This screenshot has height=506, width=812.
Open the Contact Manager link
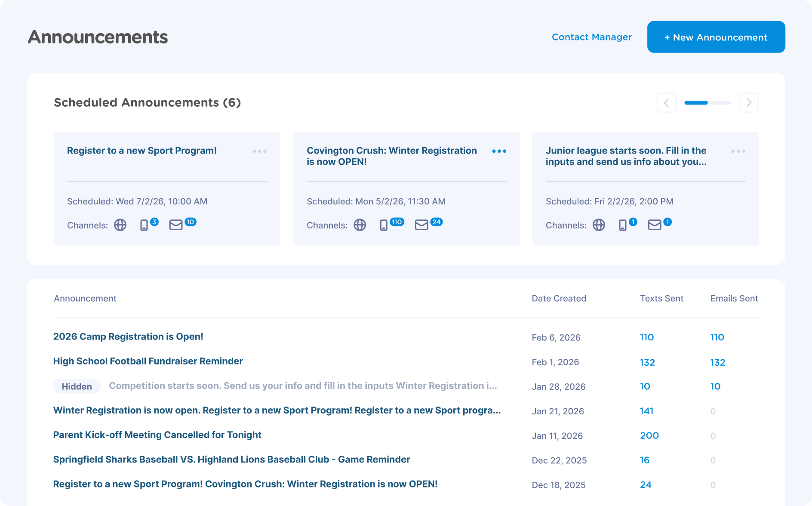pos(592,37)
